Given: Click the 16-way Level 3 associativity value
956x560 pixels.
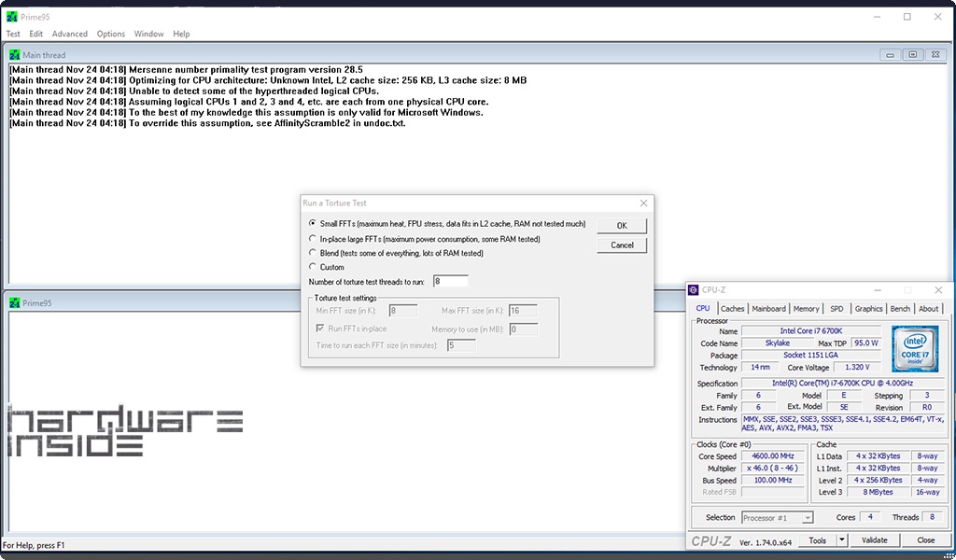Looking at the screenshot, I should coord(927,493).
